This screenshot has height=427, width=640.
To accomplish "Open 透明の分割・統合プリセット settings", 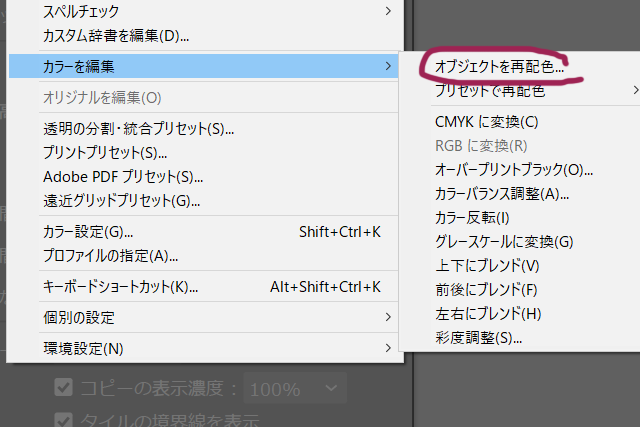I will coord(138,129).
